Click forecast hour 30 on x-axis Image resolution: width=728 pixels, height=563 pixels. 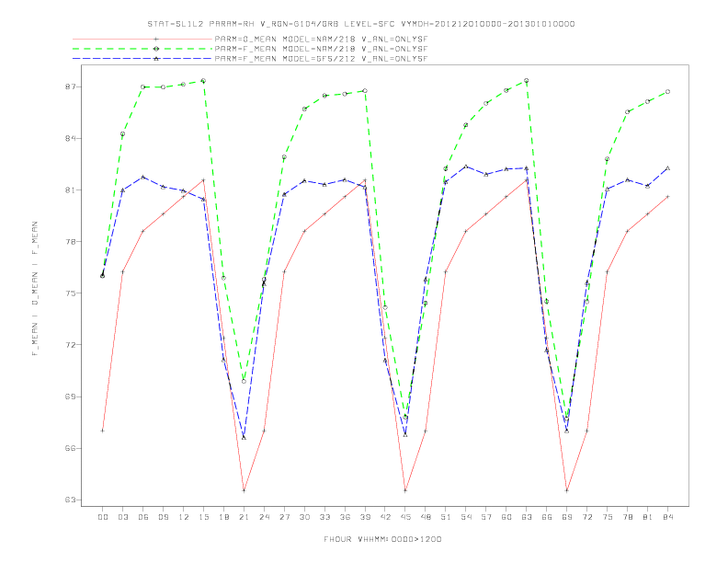(304, 517)
